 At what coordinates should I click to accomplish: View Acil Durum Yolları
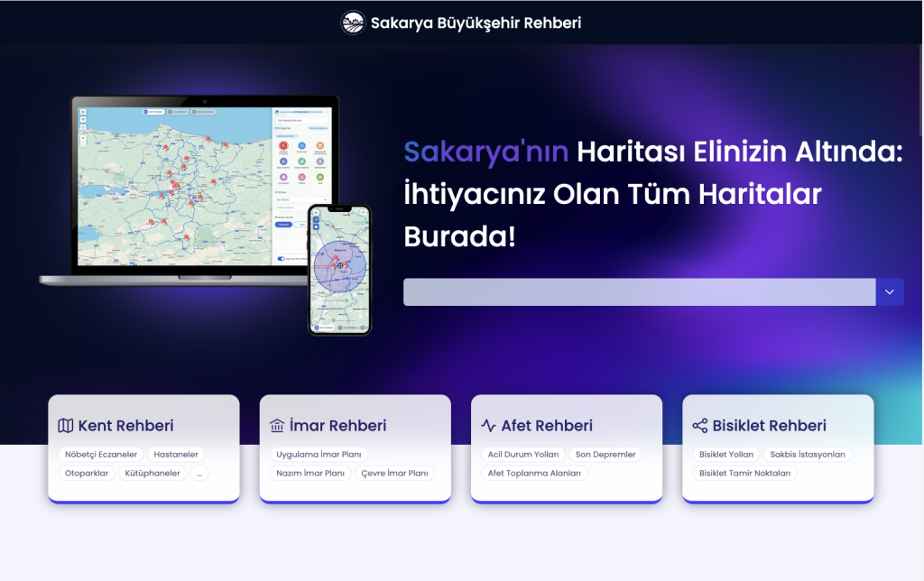522,455
